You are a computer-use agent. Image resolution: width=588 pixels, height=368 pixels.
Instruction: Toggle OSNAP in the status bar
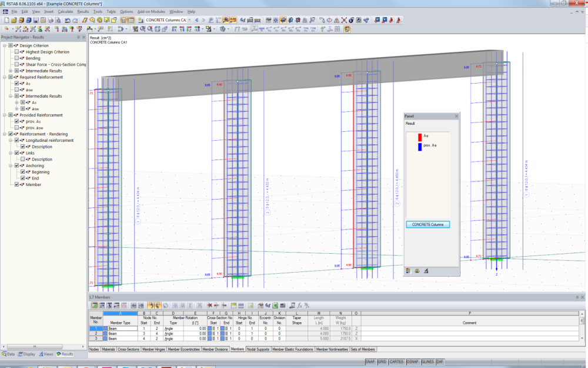412,362
